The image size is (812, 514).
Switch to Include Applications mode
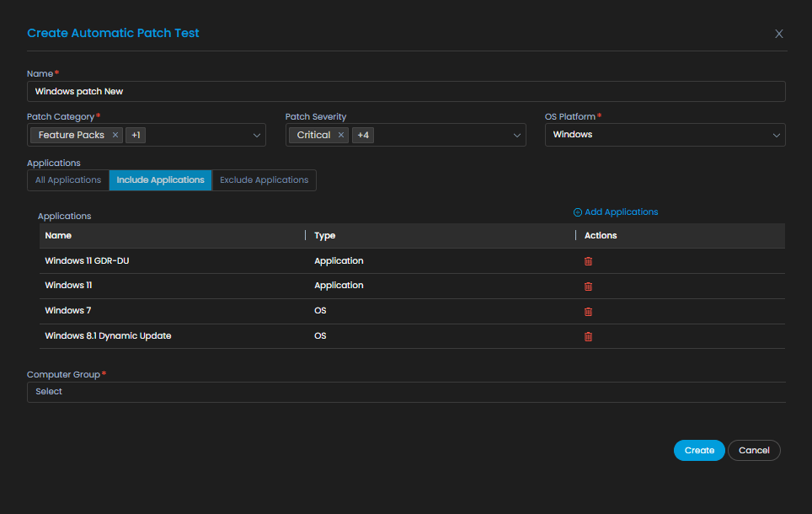pos(161,180)
